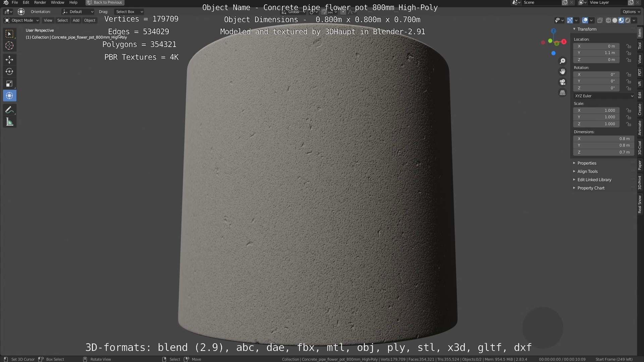Expand the Properties panel
The image size is (644, 362).
[586, 163]
